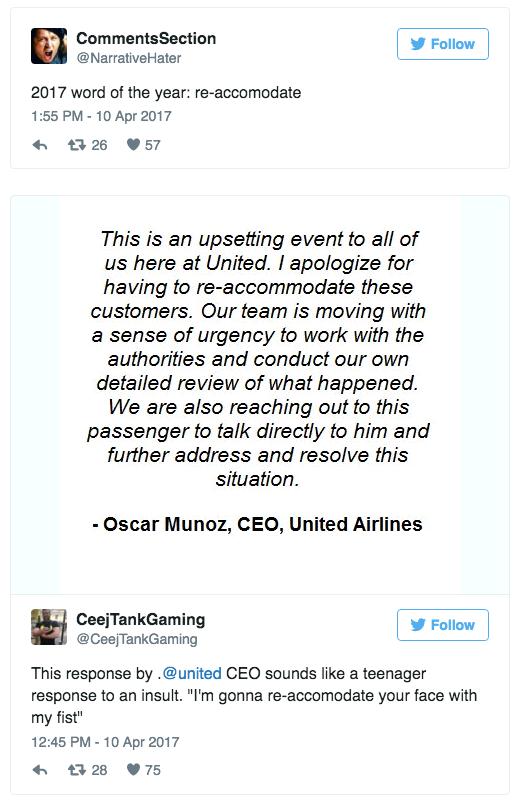Open the 1:55 PM - 10 Apr 2017 timestamp

tap(101, 116)
